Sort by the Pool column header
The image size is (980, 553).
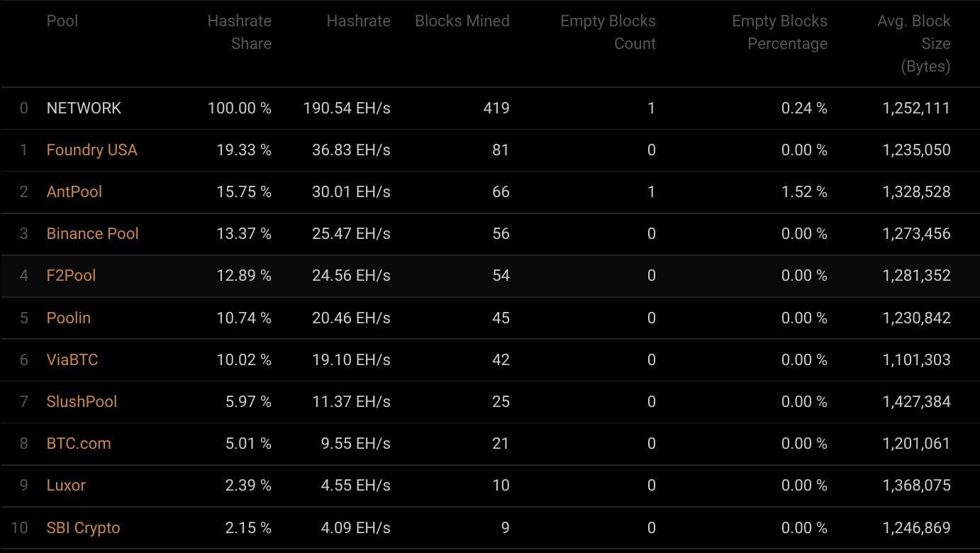62,21
